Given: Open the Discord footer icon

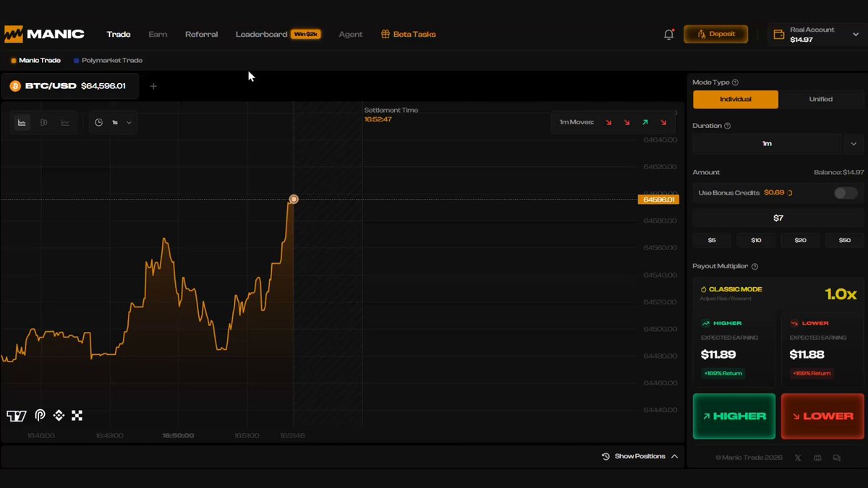Looking at the screenshot, I should click(817, 458).
